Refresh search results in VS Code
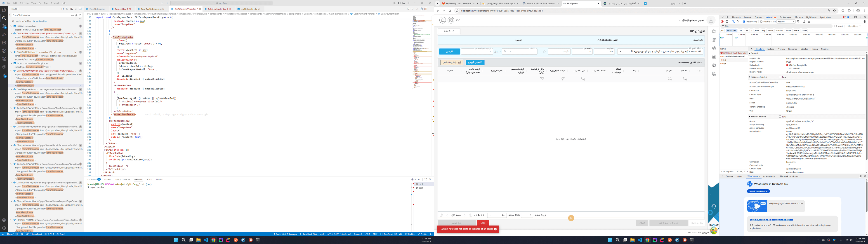The image size is (868, 244). (62, 9)
